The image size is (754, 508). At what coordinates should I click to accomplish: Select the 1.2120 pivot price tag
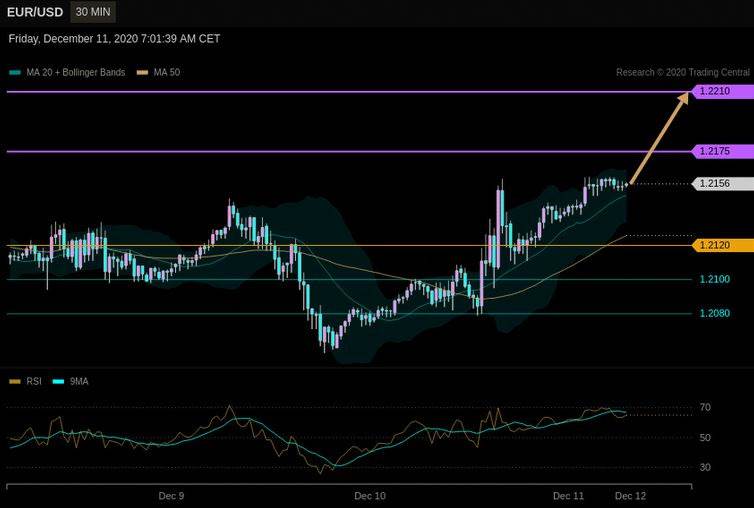[722, 245]
